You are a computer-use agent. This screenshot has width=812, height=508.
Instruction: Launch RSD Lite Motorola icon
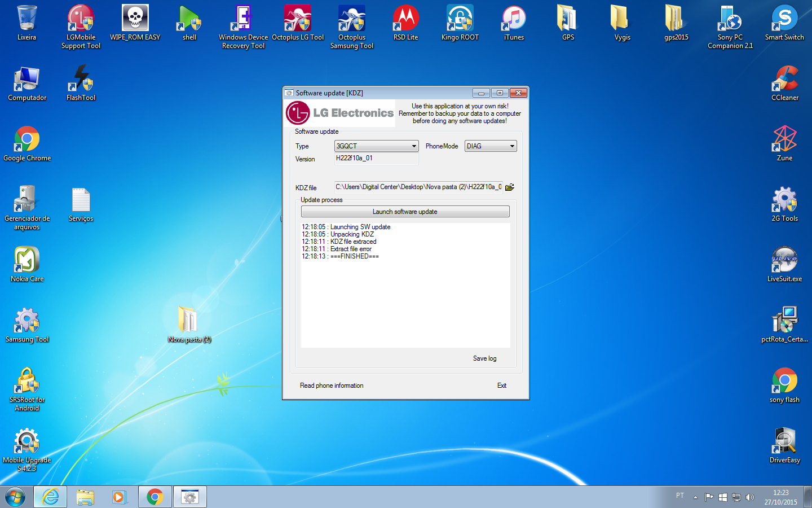click(406, 23)
